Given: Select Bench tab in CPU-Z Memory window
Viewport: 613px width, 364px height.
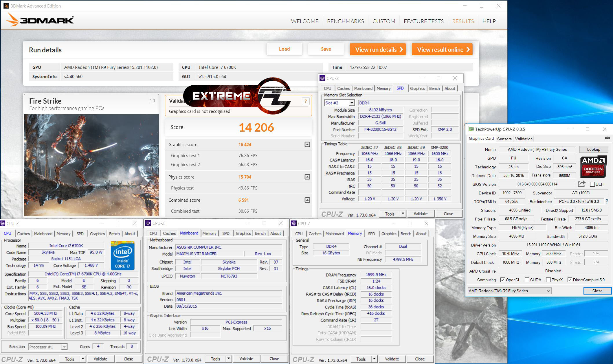Looking at the screenshot, I should [x=406, y=234].
